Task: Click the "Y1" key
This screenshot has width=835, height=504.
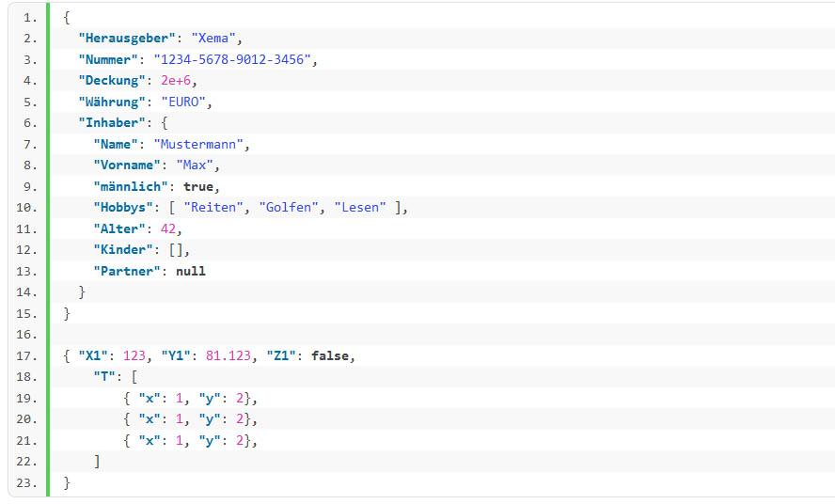Action: point(176,355)
